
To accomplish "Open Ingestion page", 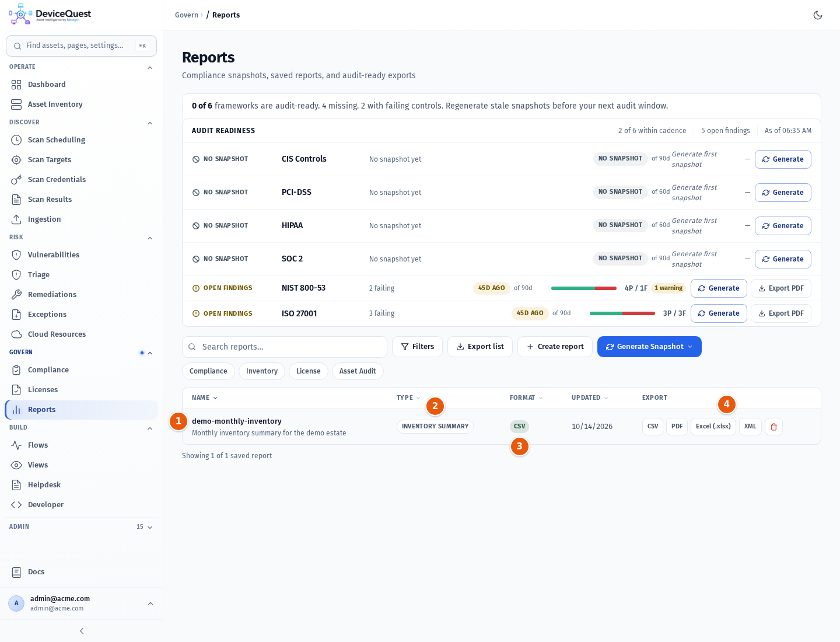I will coord(81,219).
